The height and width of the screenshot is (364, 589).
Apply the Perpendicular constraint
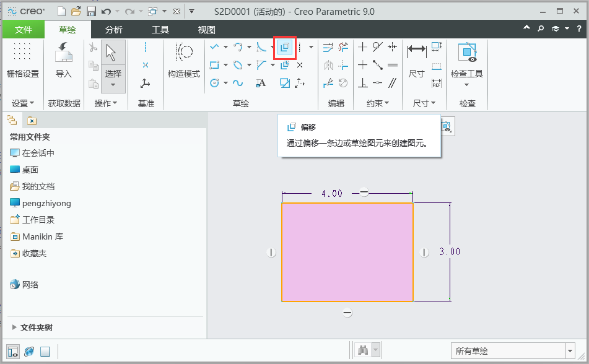click(362, 83)
